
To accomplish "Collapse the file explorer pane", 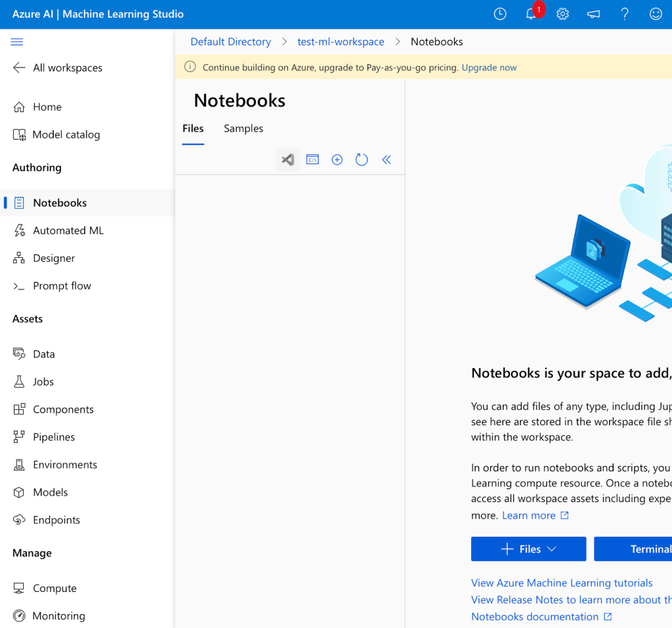I will coord(387,159).
